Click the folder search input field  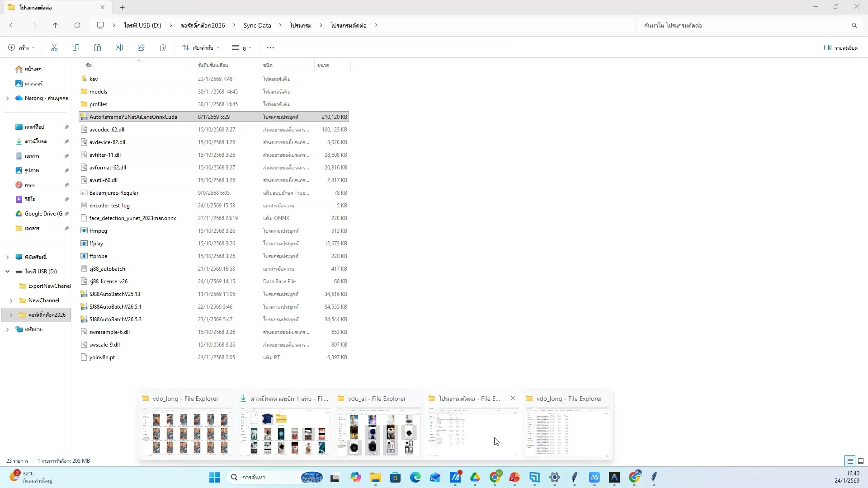741,25
